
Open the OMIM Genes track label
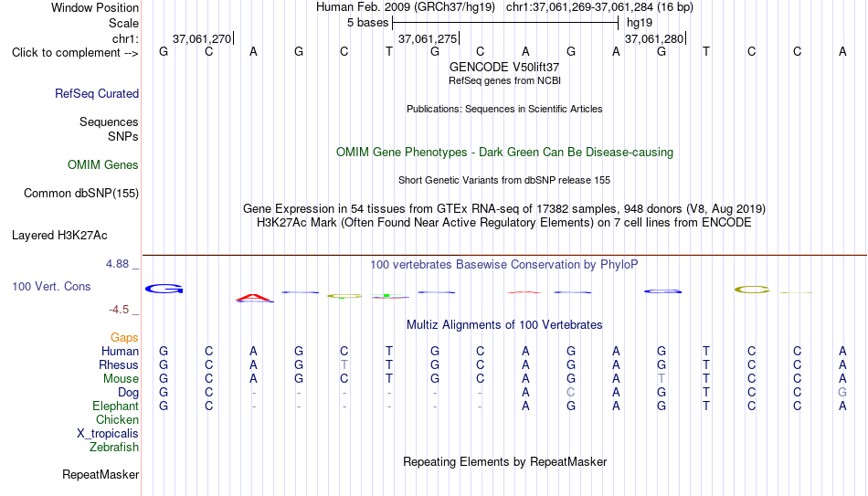point(103,165)
